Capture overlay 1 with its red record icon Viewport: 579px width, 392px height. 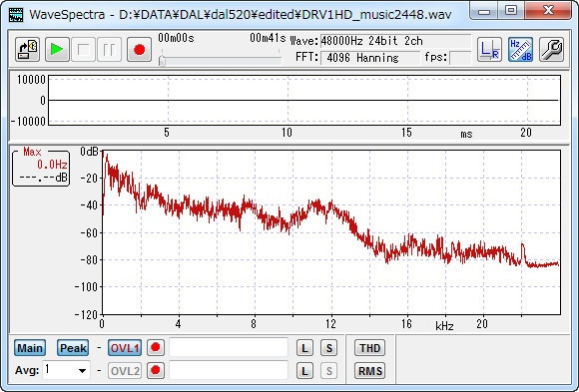click(x=156, y=347)
